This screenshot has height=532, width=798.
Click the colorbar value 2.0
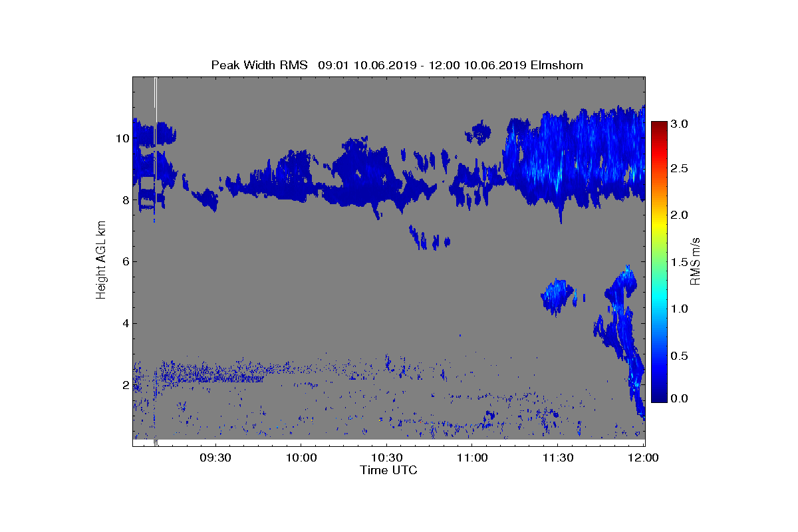pyautogui.click(x=679, y=215)
